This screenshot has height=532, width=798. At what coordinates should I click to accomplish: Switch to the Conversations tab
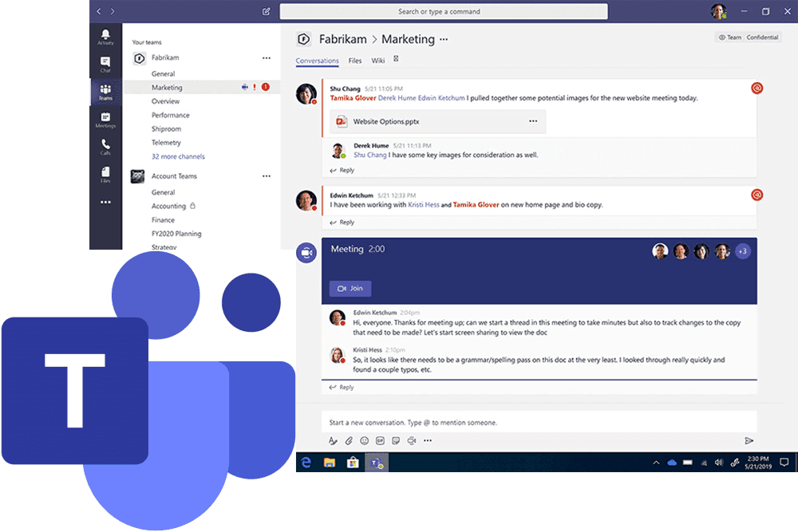(x=317, y=61)
